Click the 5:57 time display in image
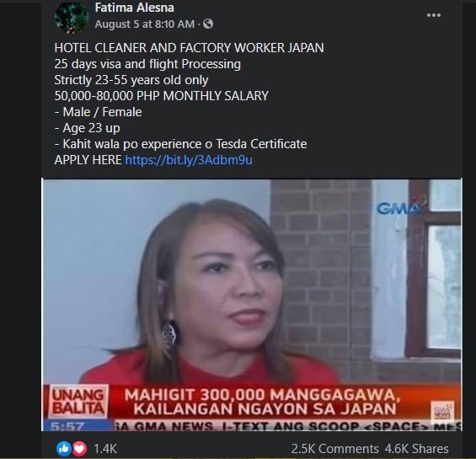This screenshot has height=459, width=476. pyautogui.click(x=67, y=426)
